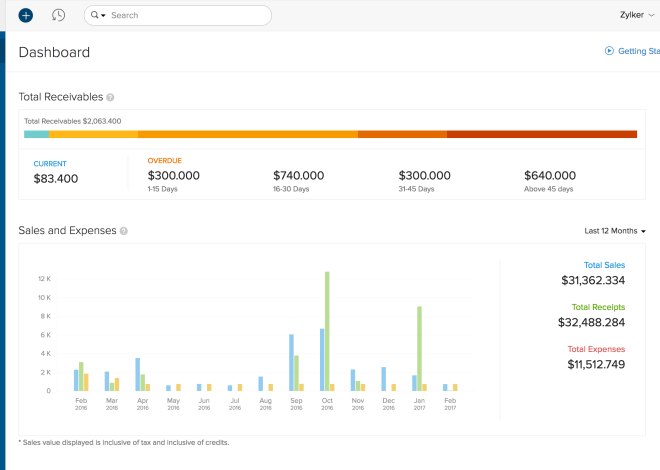660x470 pixels.
Task: Open the Getting Started link
Action: (639, 51)
